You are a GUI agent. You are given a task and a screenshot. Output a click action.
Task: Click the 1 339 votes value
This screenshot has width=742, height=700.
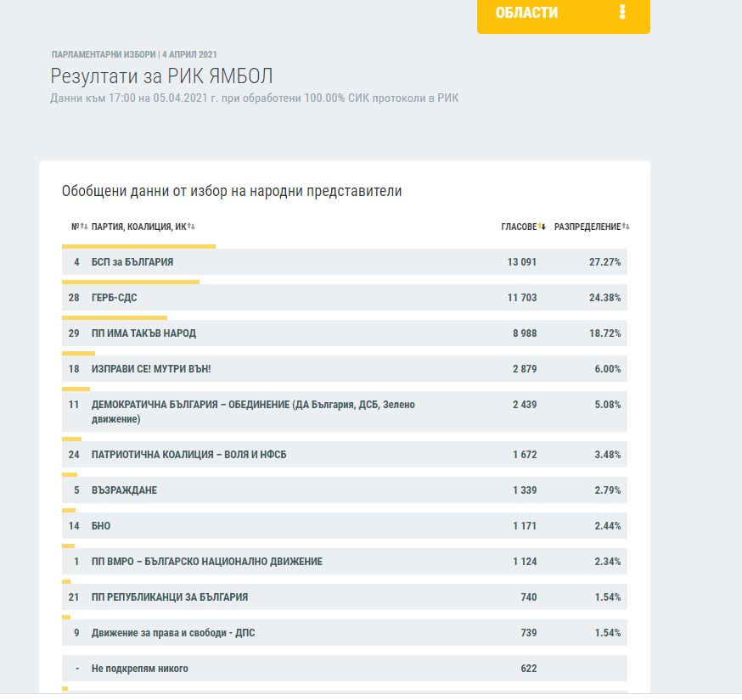[525, 490]
